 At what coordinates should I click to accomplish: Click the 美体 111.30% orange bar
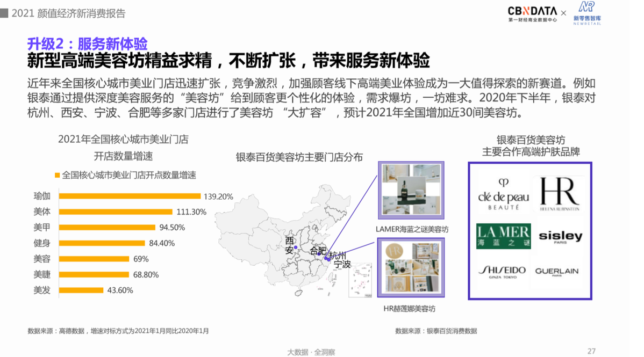[116, 212]
